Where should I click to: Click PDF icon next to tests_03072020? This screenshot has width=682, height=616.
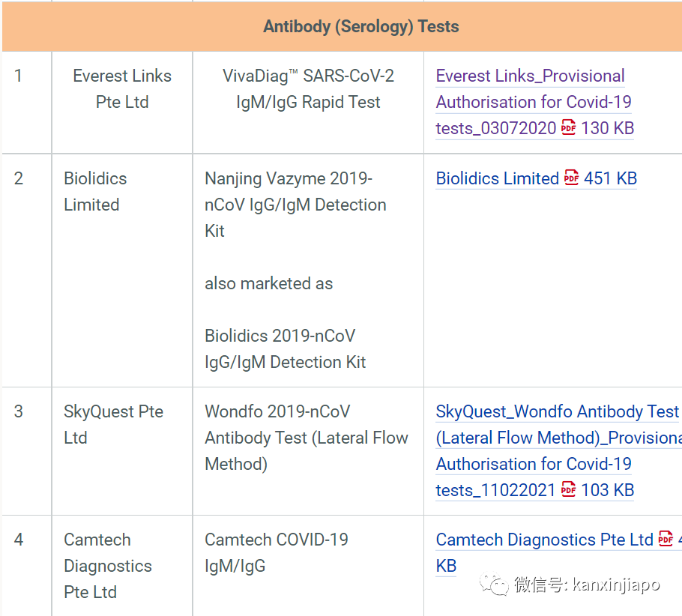(x=569, y=127)
